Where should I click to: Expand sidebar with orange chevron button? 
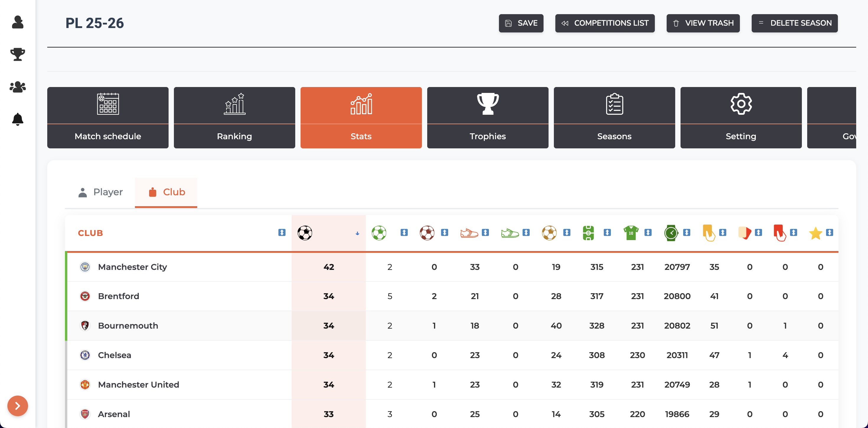click(17, 406)
